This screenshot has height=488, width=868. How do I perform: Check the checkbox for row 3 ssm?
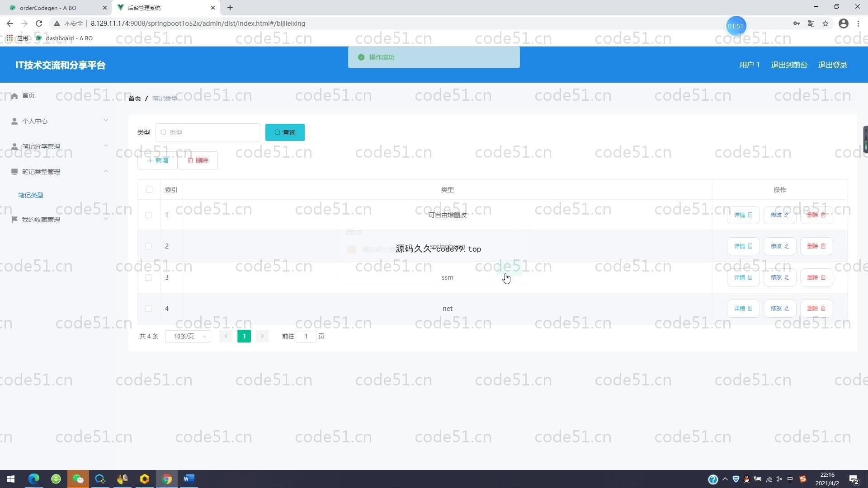pos(148,277)
